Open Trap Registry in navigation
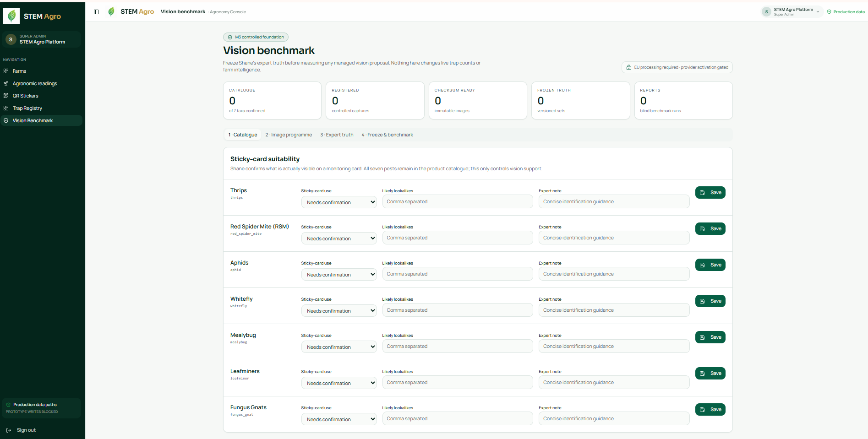Image resolution: width=868 pixels, height=439 pixels. click(42, 108)
